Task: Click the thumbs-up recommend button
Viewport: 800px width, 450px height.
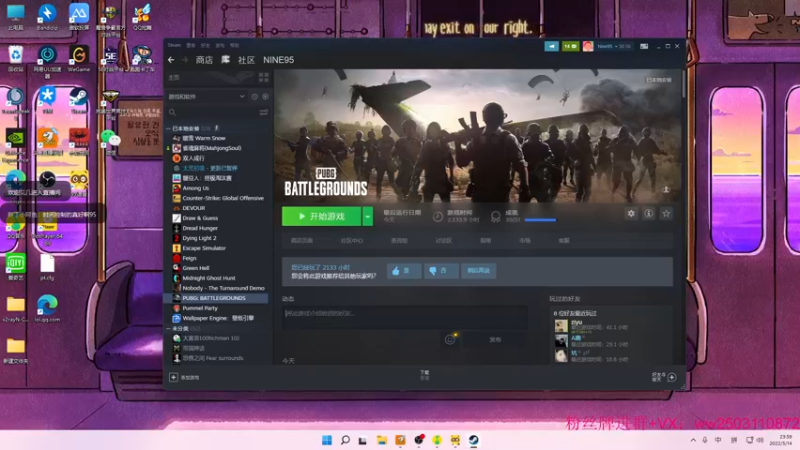Action: pos(404,271)
